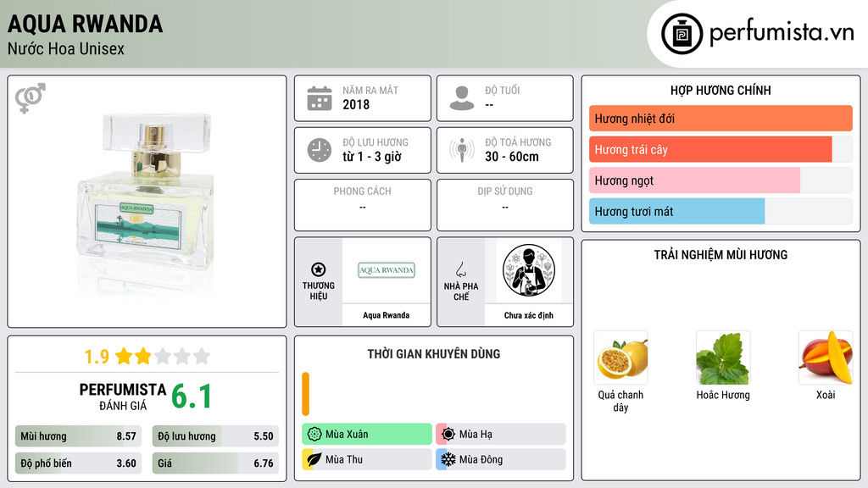Click the perfumista.vn bottle logo icon

point(682,34)
